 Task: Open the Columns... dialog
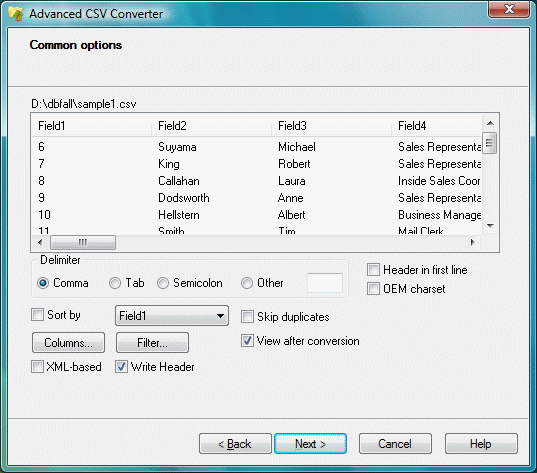[x=68, y=343]
